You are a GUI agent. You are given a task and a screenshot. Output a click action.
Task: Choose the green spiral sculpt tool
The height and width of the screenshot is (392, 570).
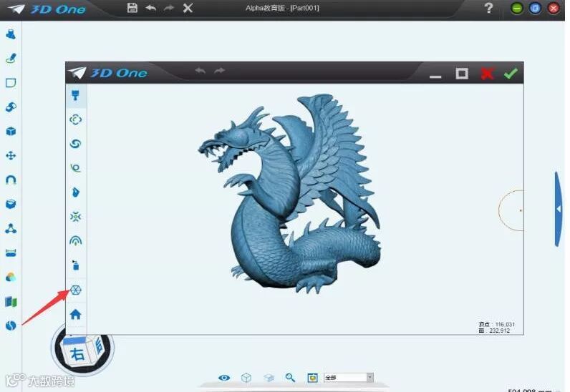pyautogui.click(x=75, y=168)
